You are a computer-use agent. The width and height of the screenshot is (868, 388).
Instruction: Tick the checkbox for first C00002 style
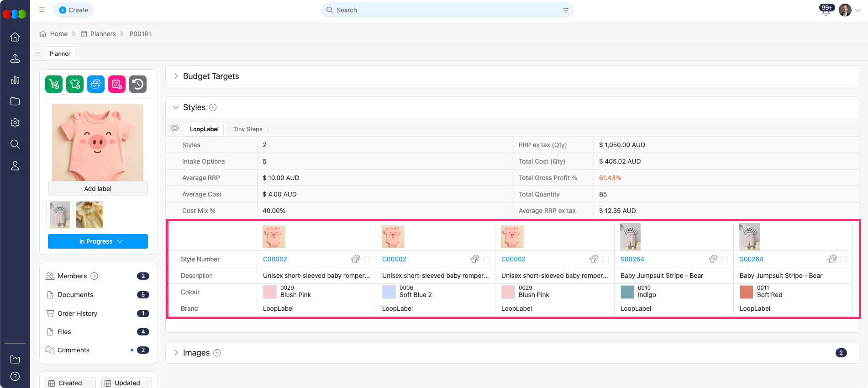[367, 259]
